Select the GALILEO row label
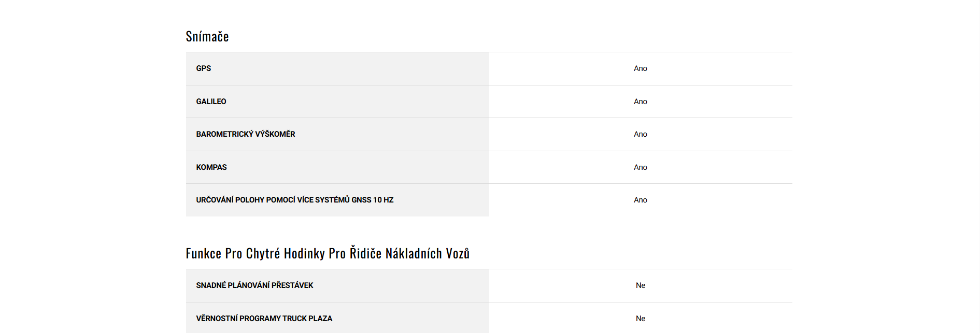980x333 pixels. (211, 102)
